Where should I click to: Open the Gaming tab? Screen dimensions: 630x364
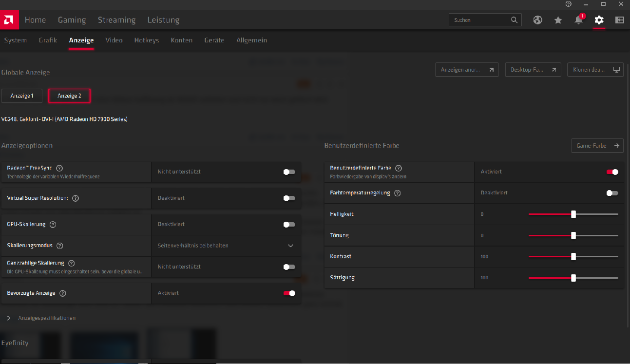(x=72, y=20)
